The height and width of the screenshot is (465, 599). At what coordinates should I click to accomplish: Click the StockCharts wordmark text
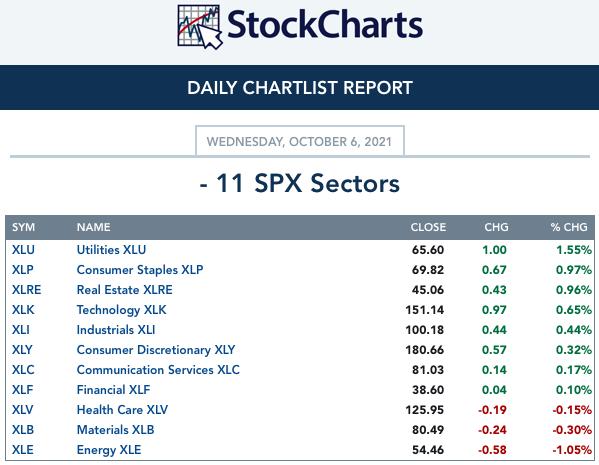coord(325,25)
